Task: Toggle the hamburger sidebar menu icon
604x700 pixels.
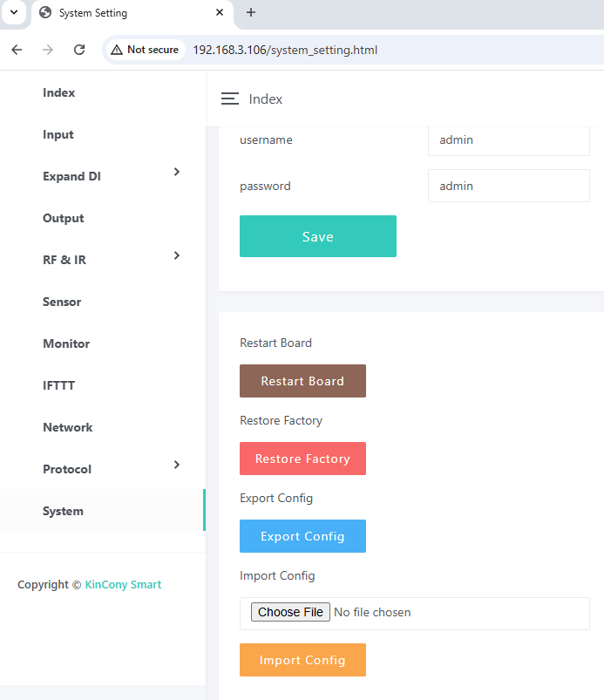Action: tap(230, 99)
